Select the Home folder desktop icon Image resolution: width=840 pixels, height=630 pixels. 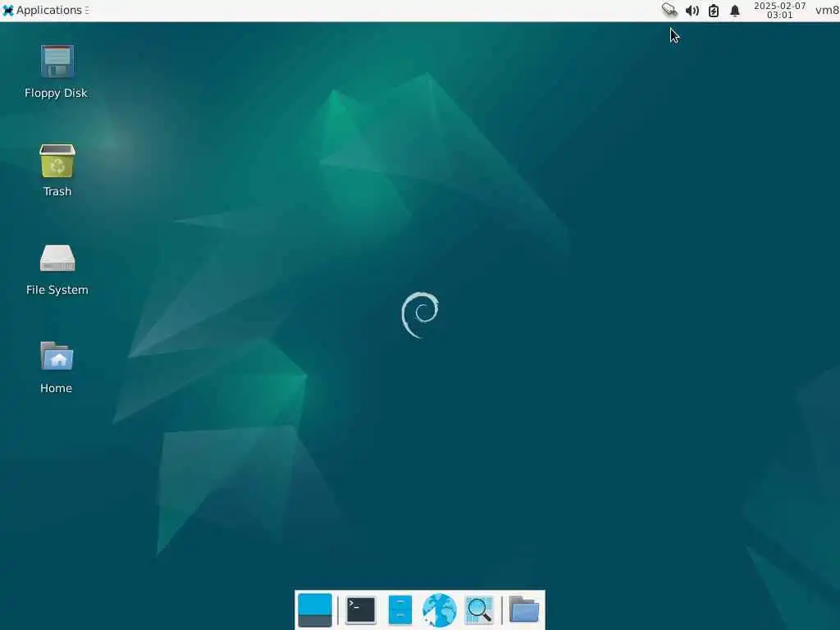coord(57,356)
